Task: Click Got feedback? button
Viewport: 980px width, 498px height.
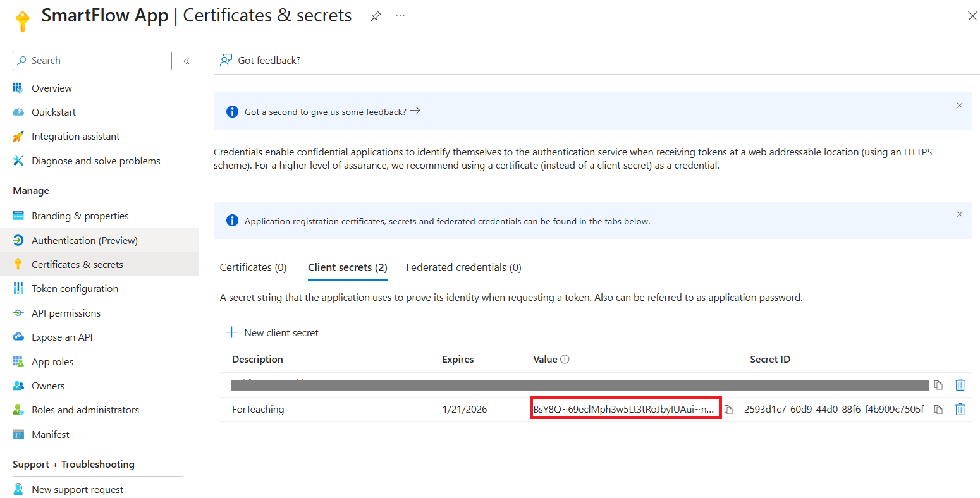Action: pyautogui.click(x=260, y=60)
